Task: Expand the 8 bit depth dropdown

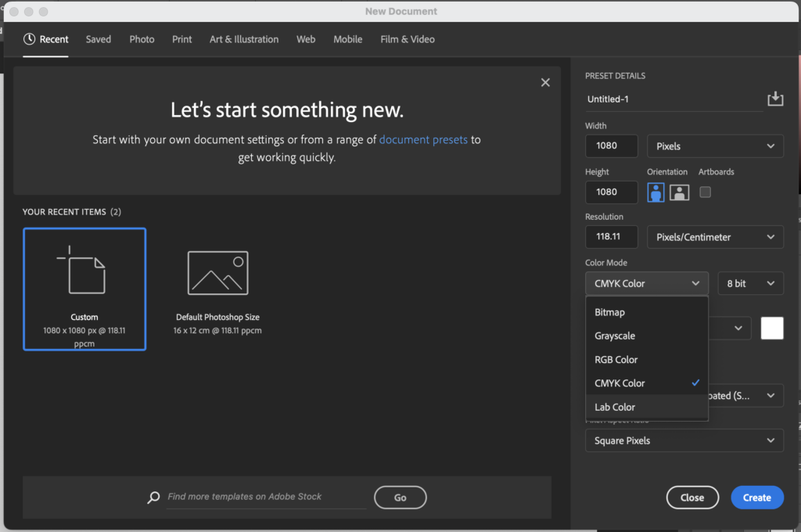Action: pos(750,283)
